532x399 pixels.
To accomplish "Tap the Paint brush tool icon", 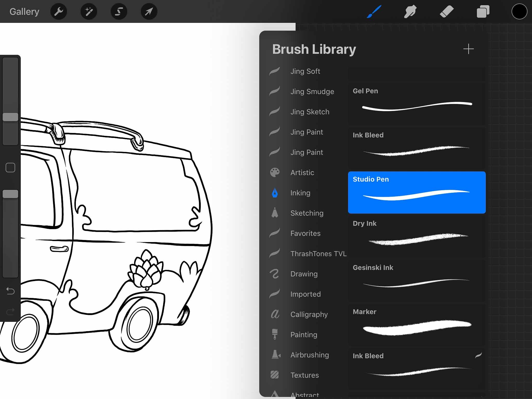I will 374,11.
